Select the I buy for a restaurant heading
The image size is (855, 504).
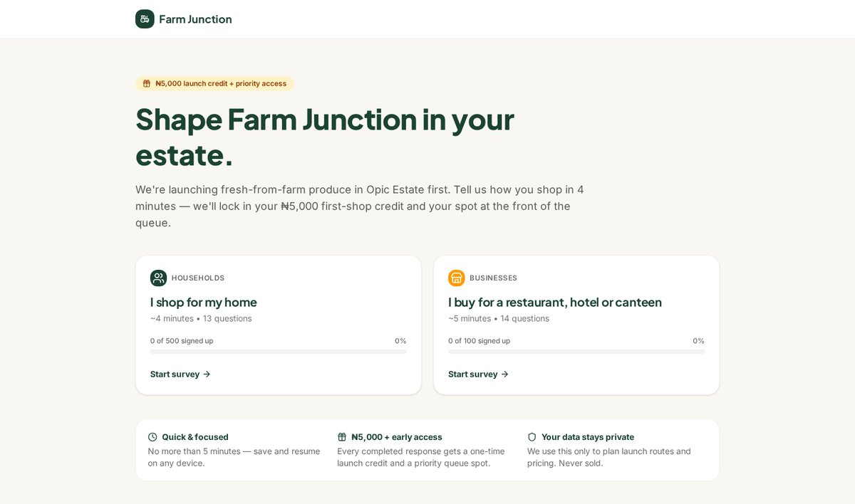555,302
